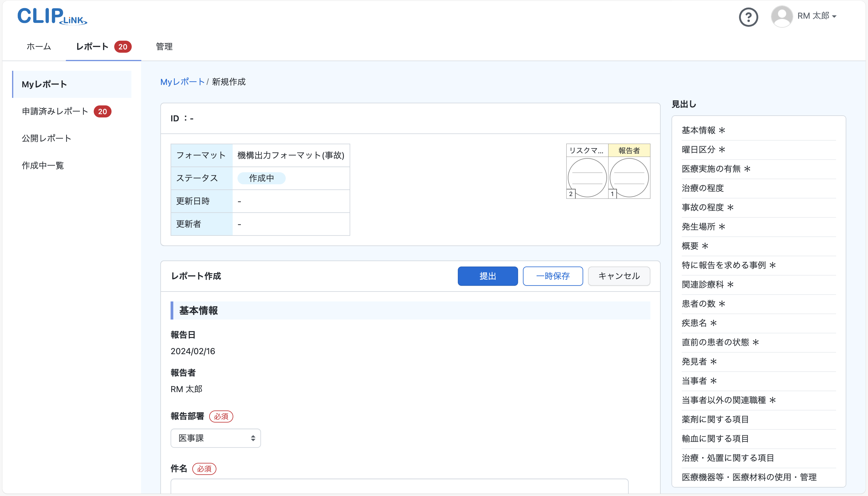Click the 提出 submit button
Image resolution: width=868 pixels, height=496 pixels.
click(x=488, y=276)
